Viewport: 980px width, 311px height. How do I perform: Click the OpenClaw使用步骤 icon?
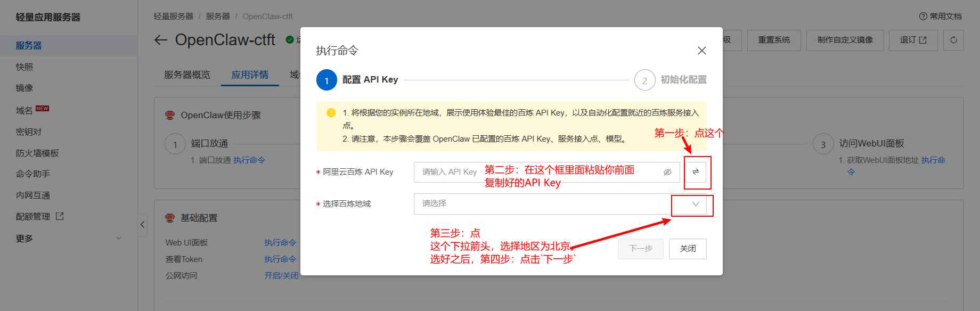170,115
